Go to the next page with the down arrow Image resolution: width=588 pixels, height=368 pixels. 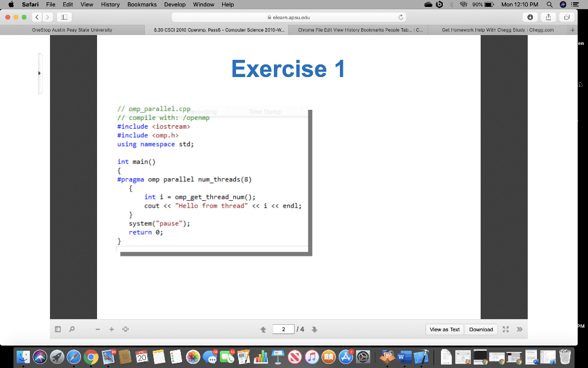coord(315,329)
